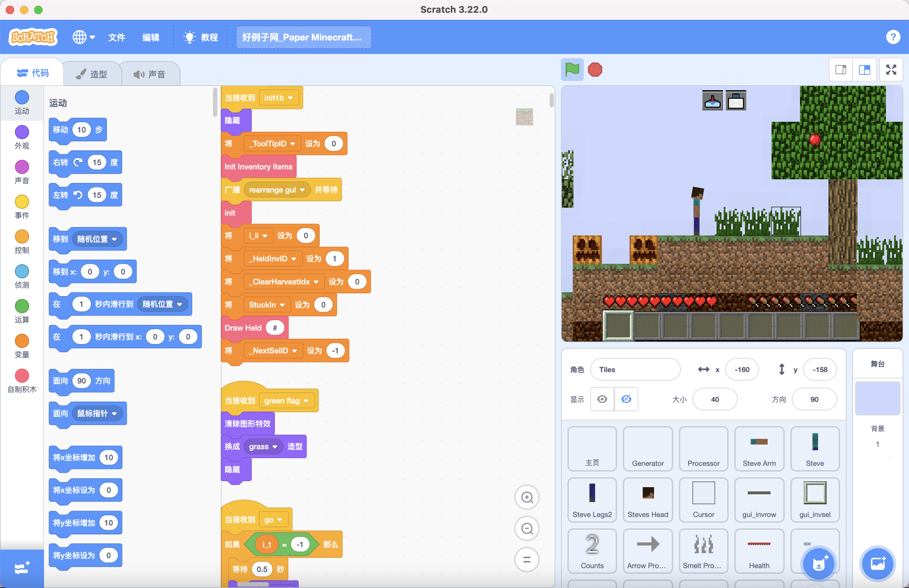Select the Counts sprite
The height and width of the screenshot is (588, 909).
tap(592, 551)
